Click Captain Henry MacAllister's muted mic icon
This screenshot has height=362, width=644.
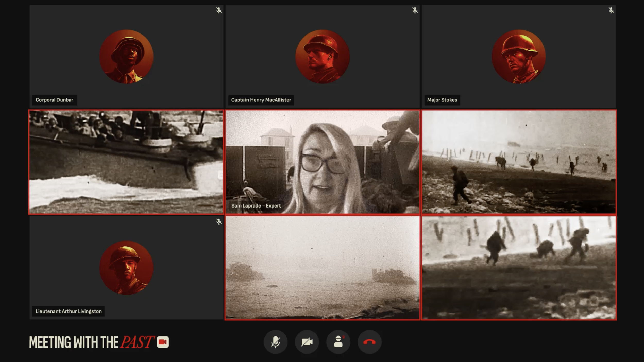pos(415,10)
